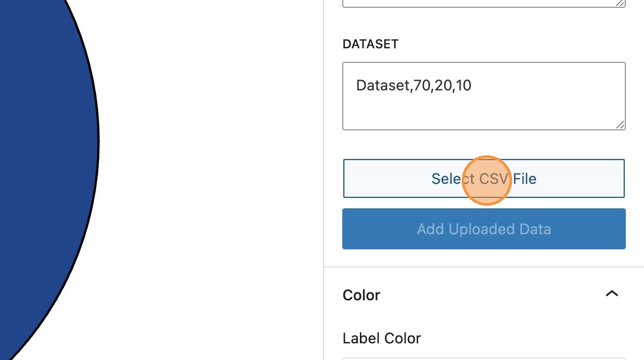This screenshot has width=644, height=360.
Task: Click the bottom edge of the upper textarea
Action: point(483,7)
